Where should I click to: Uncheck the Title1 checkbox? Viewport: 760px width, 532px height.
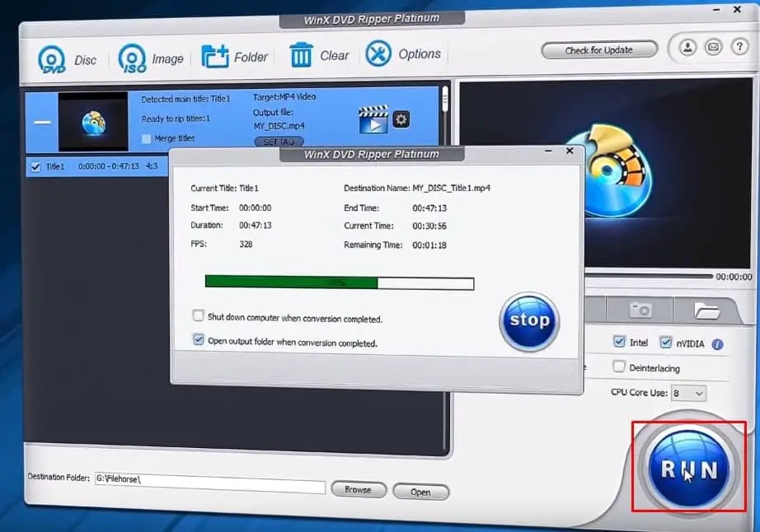tap(35, 167)
